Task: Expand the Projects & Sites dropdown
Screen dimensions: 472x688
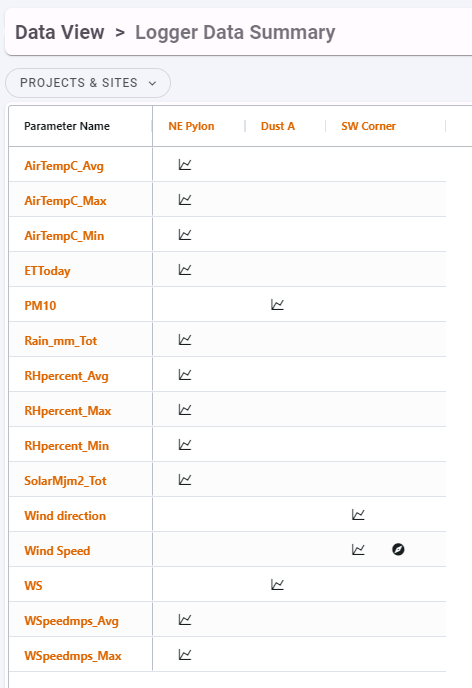Action: point(88,83)
